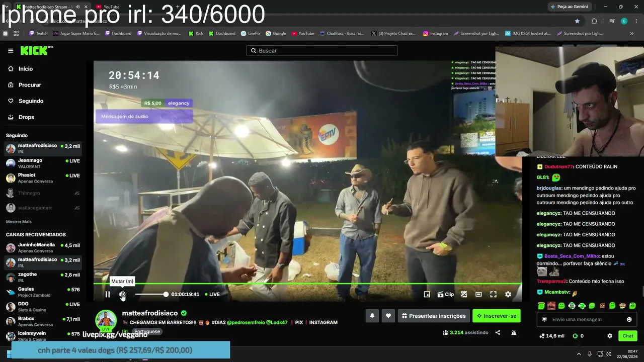Image resolution: width=644 pixels, height=362 pixels.
Task: Open the LivePix bookmark
Action: [251, 34]
